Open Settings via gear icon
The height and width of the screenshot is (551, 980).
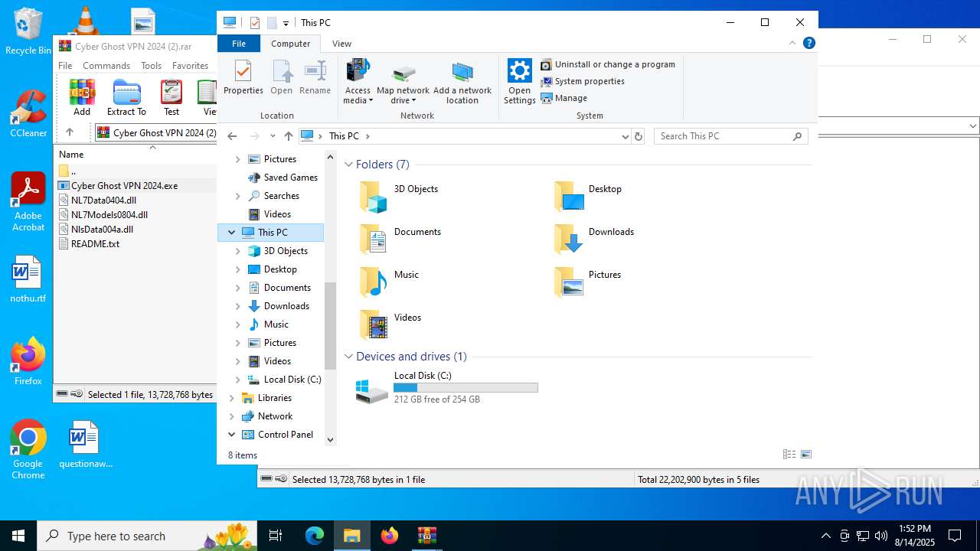tap(520, 81)
